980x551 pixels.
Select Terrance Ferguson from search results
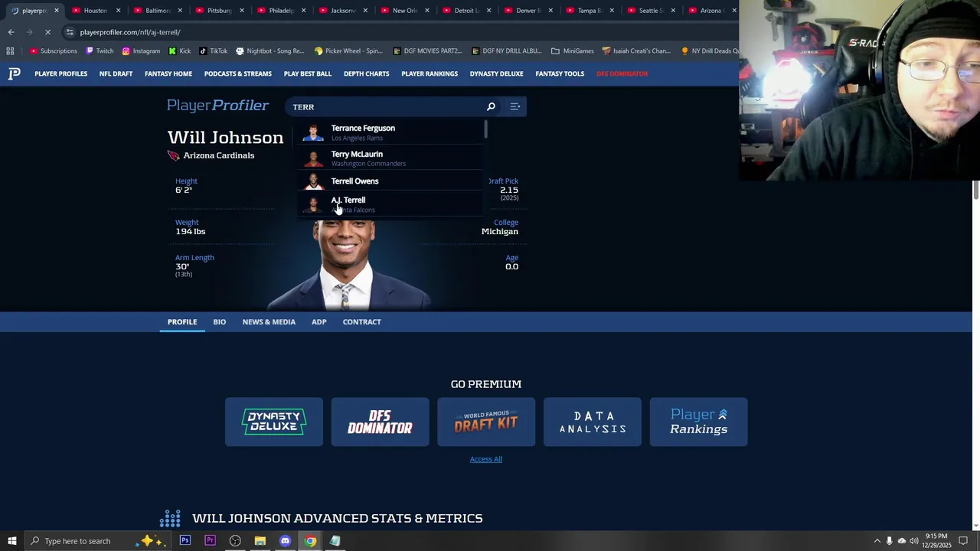click(x=391, y=132)
